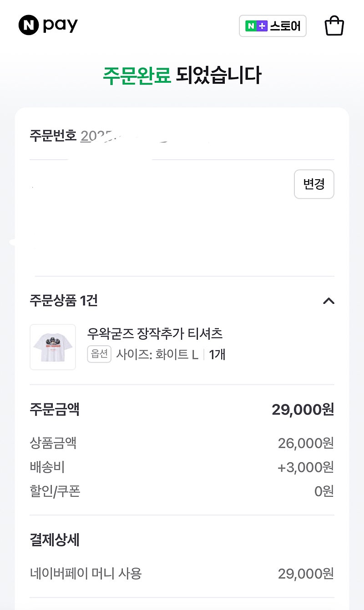This screenshot has height=610, width=364.
Task: Click the 변경 button
Action: (314, 184)
